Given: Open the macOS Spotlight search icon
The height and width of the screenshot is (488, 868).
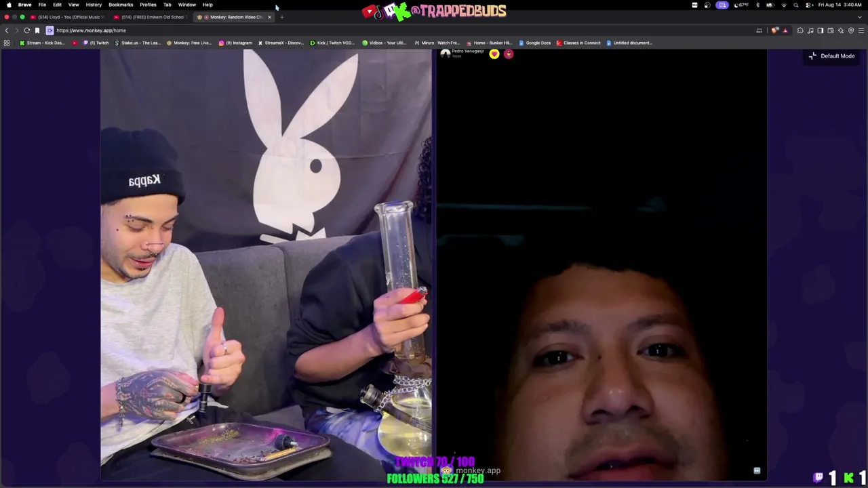Looking at the screenshot, I should (x=796, y=5).
